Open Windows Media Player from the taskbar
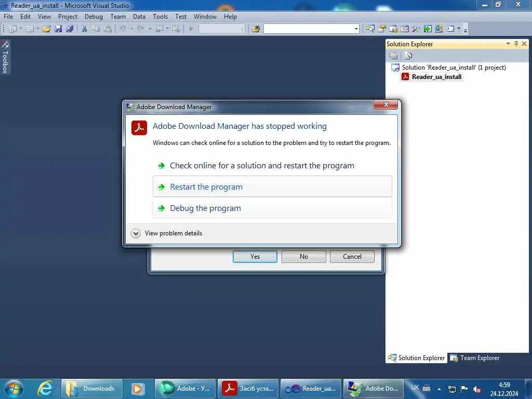The image size is (532, 399). (137, 389)
